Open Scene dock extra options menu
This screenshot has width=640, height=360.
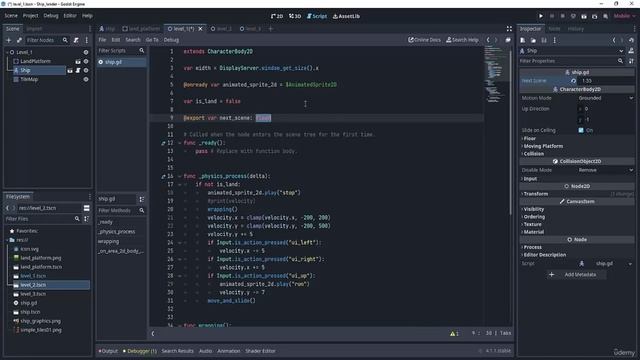tap(87, 40)
